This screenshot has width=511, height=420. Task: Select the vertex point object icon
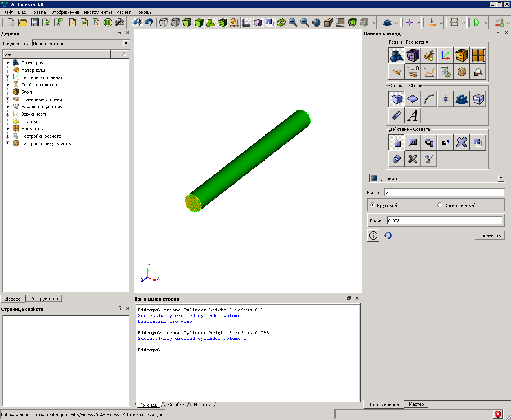tap(445, 99)
